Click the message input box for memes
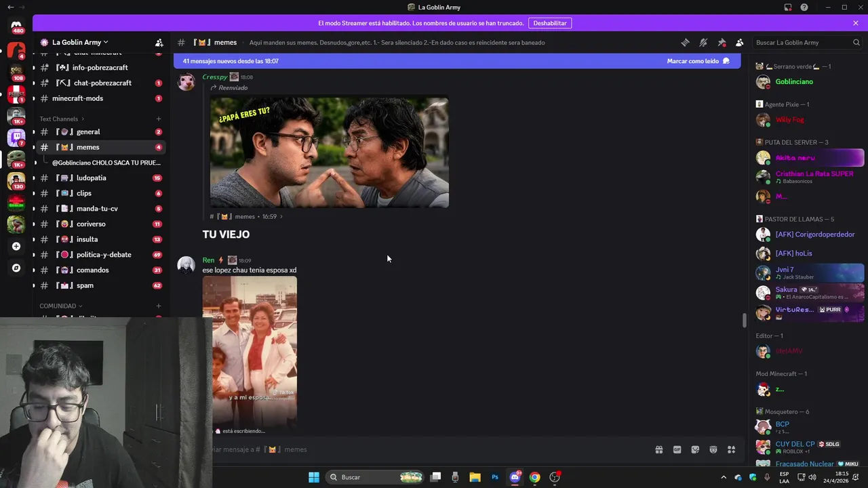Image resolution: width=868 pixels, height=488 pixels. 427,449
